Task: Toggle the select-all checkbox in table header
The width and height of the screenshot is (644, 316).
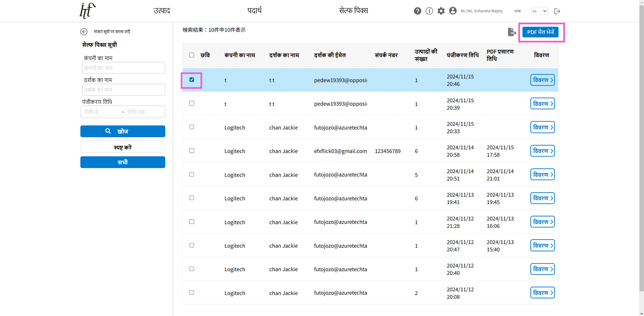Action: tap(192, 55)
